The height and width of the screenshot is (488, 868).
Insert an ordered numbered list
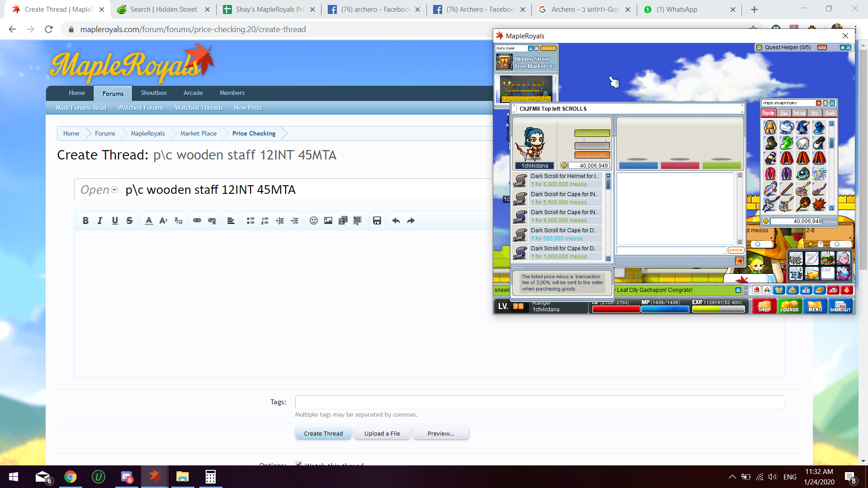point(265,221)
